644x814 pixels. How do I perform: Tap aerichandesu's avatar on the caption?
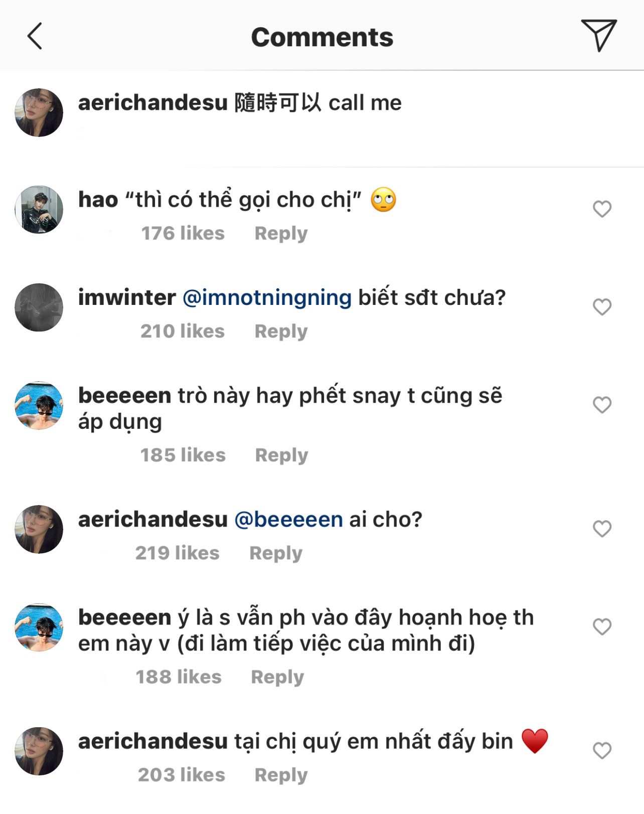coord(39,113)
